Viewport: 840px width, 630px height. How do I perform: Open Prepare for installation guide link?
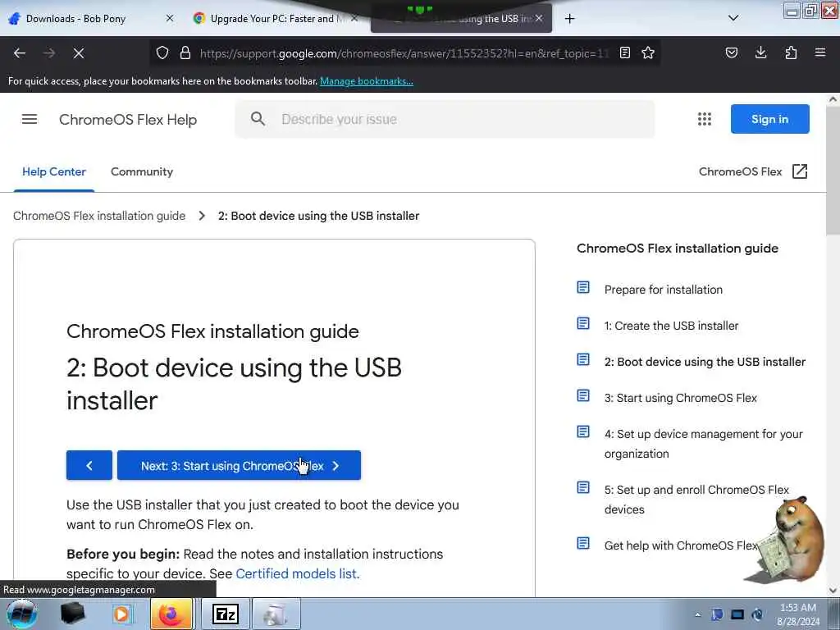663,290
